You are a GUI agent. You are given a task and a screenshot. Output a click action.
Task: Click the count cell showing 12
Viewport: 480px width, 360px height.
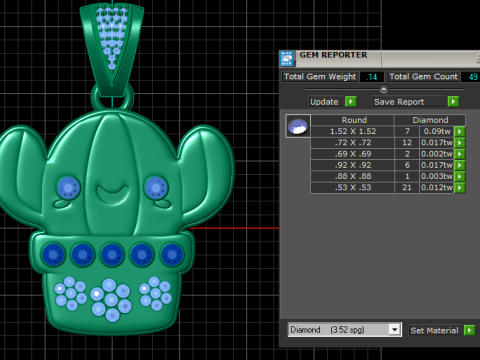tap(407, 143)
